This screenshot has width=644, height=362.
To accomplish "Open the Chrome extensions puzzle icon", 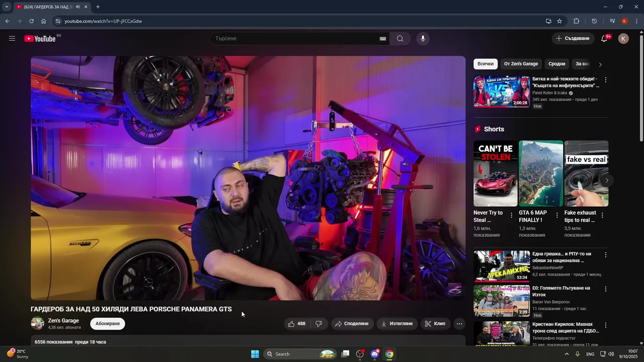I will click(x=577, y=21).
